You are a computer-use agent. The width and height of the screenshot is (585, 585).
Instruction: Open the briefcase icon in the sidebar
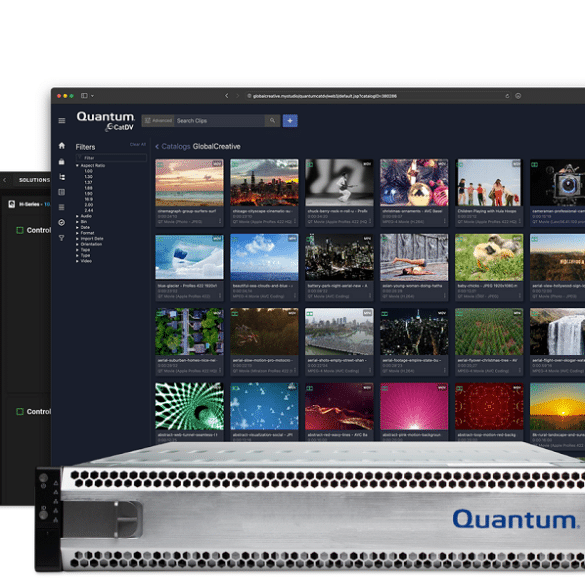point(62,162)
